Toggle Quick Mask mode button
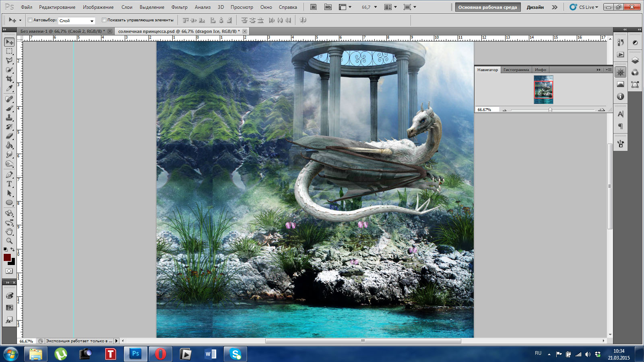The height and width of the screenshot is (362, 644). click(x=9, y=271)
